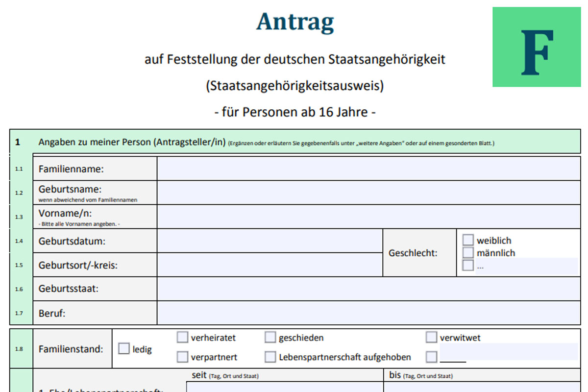588x392 pixels.
Task: Focus the Geburtsname text field
Action: 368,193
